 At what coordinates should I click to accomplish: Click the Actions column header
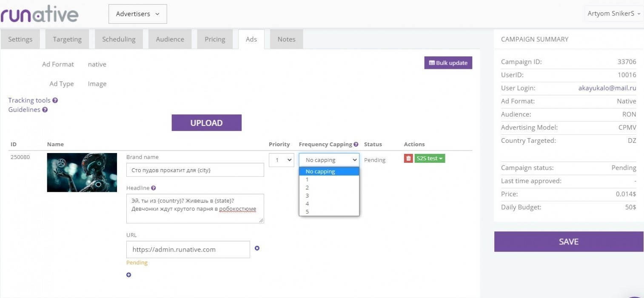tap(414, 145)
